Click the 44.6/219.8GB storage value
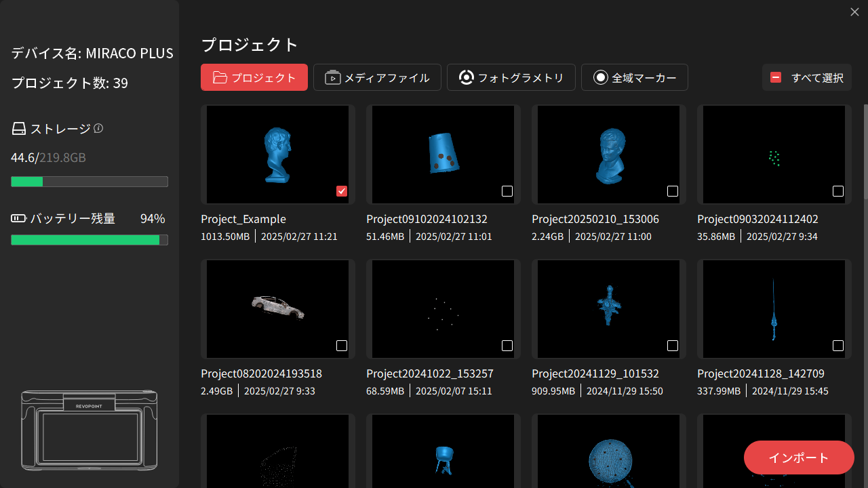 (x=48, y=157)
